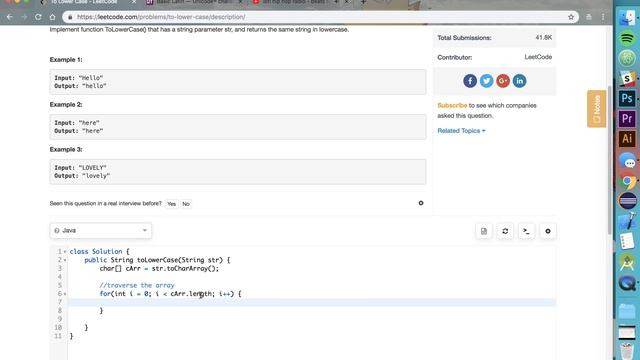
Task: Click the Subscribe link
Action: click(x=452, y=105)
